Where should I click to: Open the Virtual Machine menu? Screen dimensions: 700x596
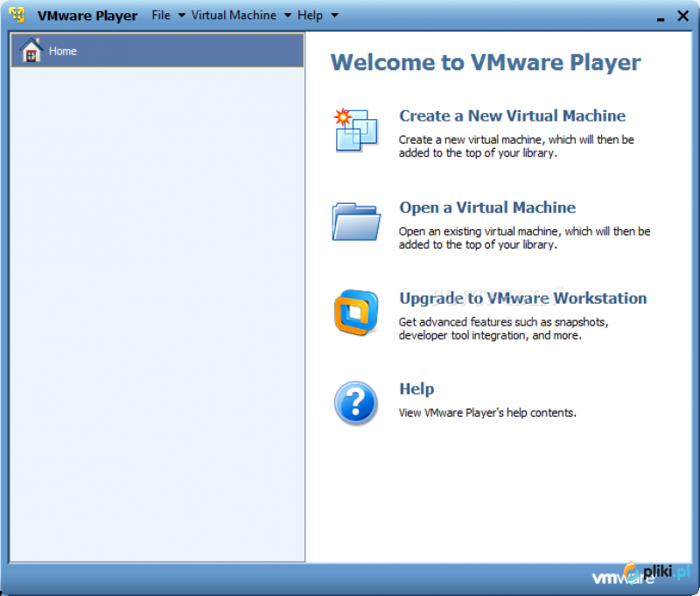234,15
